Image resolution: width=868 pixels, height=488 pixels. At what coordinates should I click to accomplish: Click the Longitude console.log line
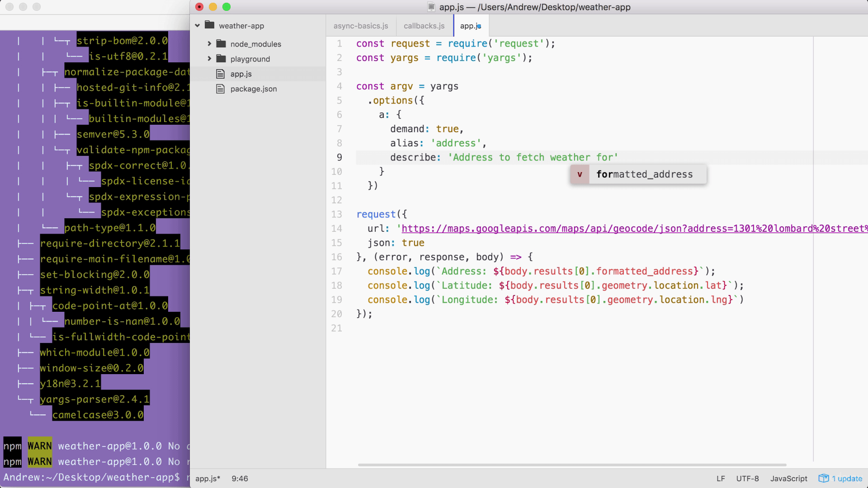point(556,300)
